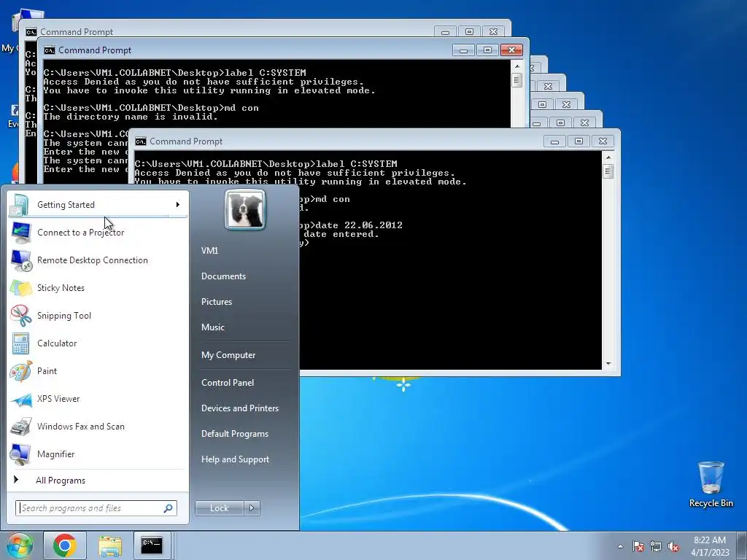Screen dimensions: 747x560
Task: Show hidden tray icons arrow
Action: (620, 546)
